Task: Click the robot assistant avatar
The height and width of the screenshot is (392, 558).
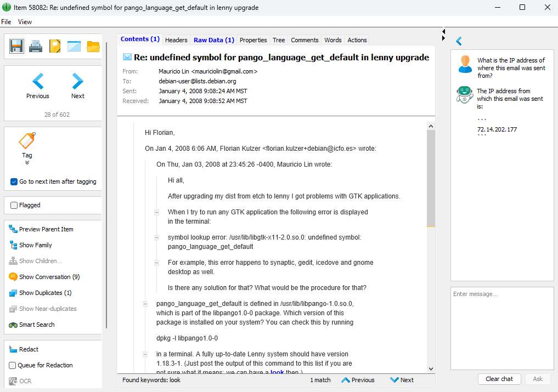Action: pos(464,95)
